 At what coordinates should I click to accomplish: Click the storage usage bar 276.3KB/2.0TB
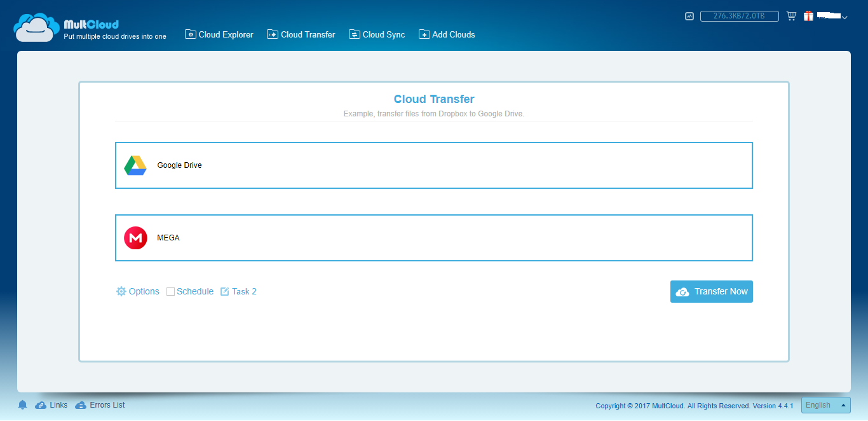point(740,17)
